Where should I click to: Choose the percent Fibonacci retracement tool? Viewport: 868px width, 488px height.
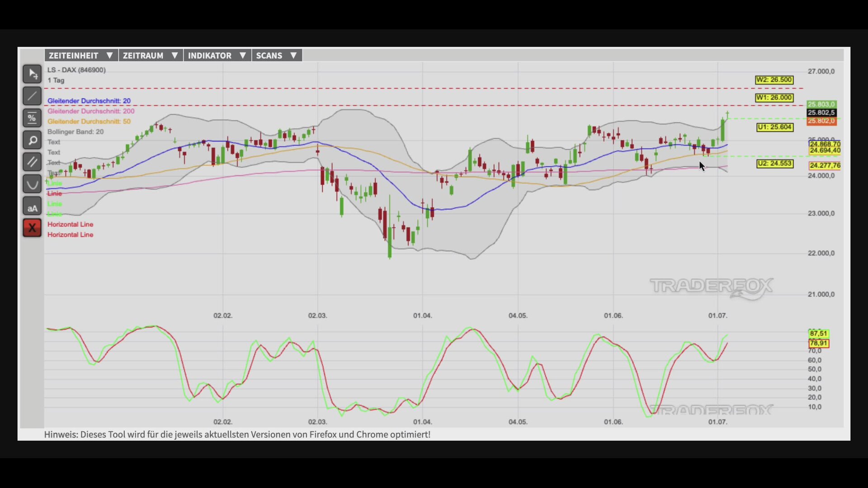coord(32,118)
